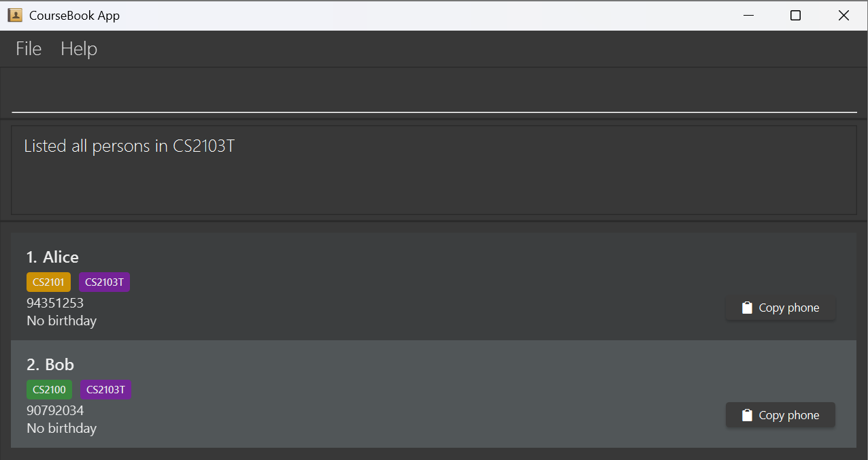868x460 pixels.
Task: Select Alice's orange CS2101 tag badge
Action: coord(48,281)
